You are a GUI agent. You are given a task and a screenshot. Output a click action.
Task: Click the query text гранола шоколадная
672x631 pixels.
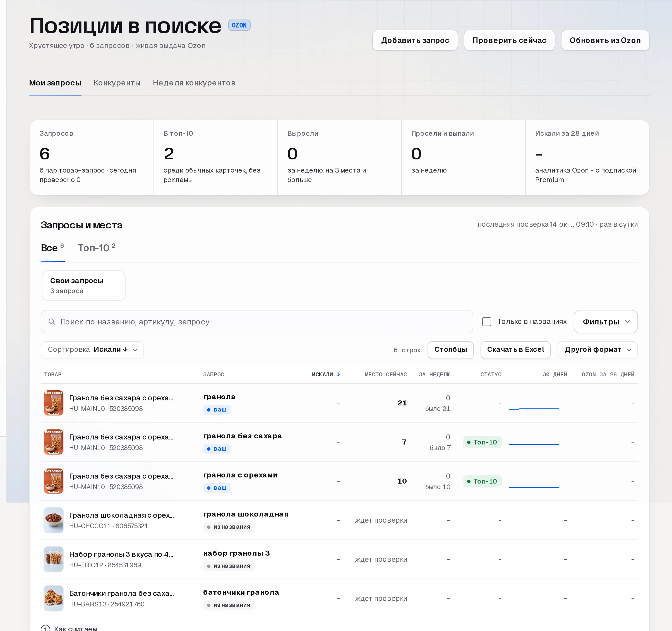click(246, 514)
